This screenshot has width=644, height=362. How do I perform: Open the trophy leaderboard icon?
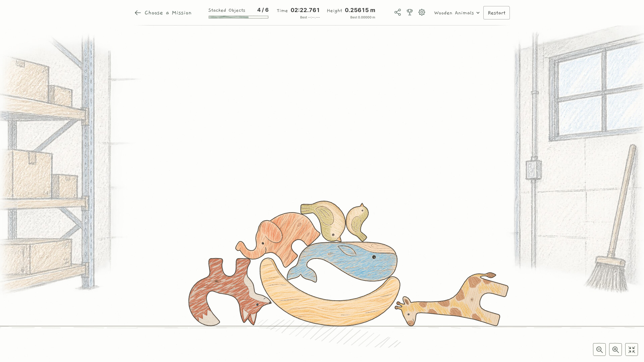click(410, 12)
